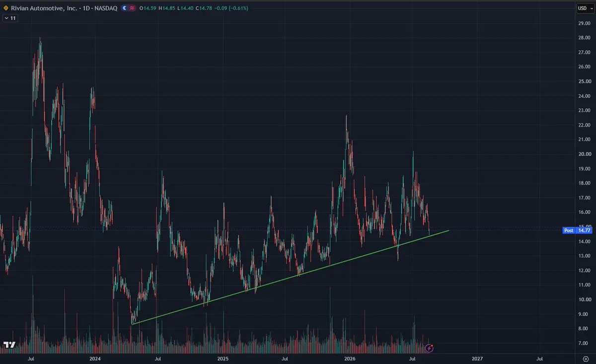Click the 2025 label on time axis

(222, 358)
